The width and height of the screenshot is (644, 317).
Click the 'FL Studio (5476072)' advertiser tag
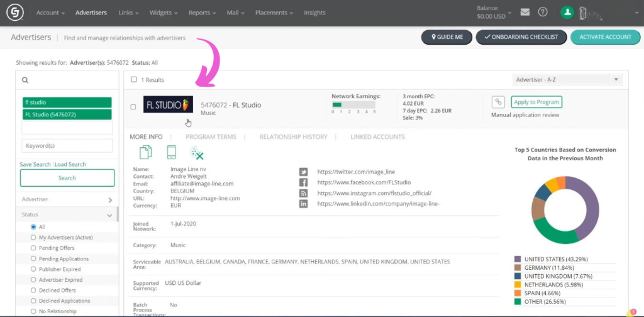click(67, 114)
